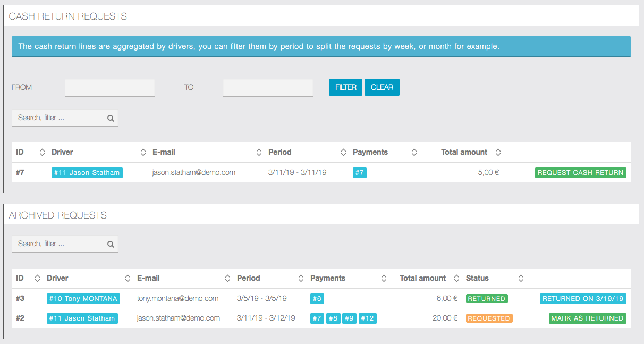644x344 pixels.
Task: Sort cash return requests by Total amount
Action: point(498,153)
